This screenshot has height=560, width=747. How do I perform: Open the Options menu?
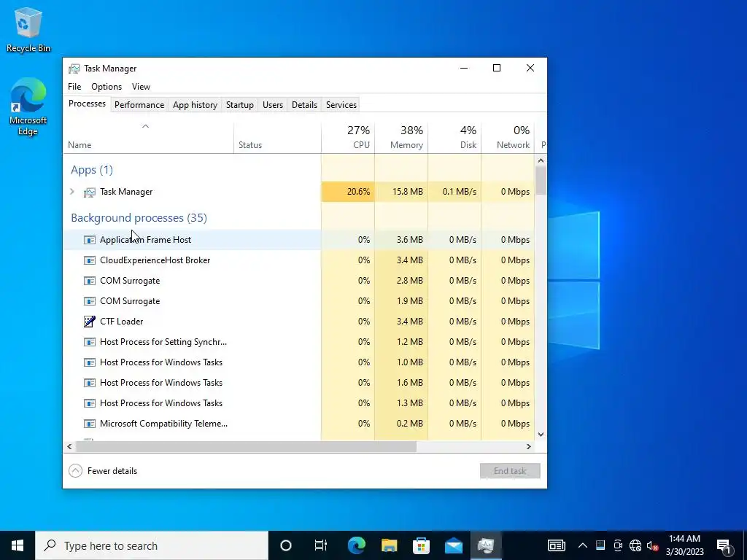click(x=107, y=87)
